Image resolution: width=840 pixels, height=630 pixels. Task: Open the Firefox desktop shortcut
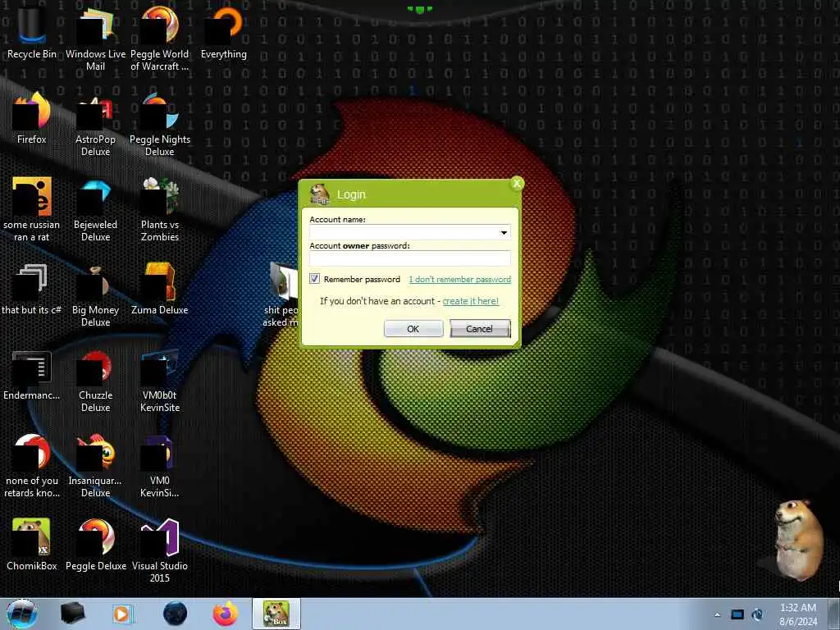tap(32, 118)
